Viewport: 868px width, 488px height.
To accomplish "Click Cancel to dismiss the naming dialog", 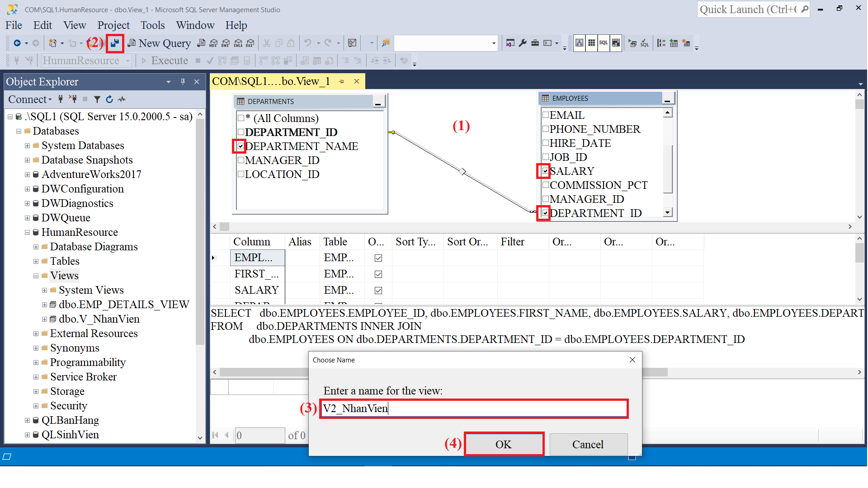I will coord(588,444).
